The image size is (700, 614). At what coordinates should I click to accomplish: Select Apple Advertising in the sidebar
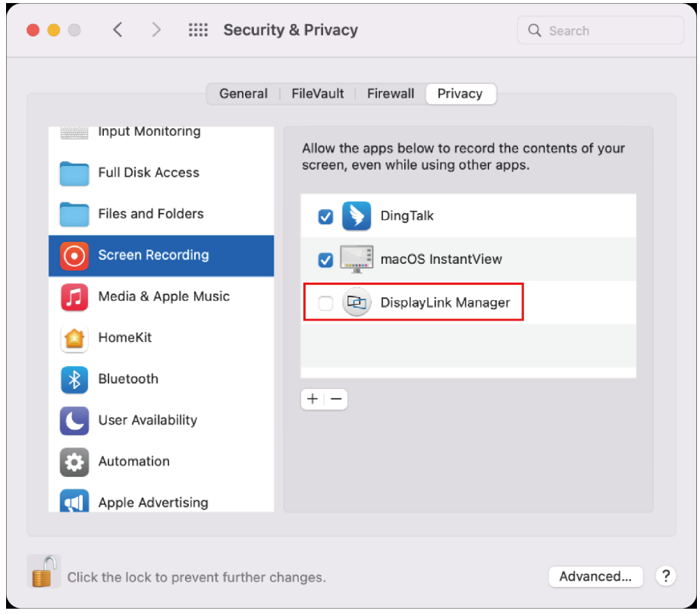[x=152, y=503]
